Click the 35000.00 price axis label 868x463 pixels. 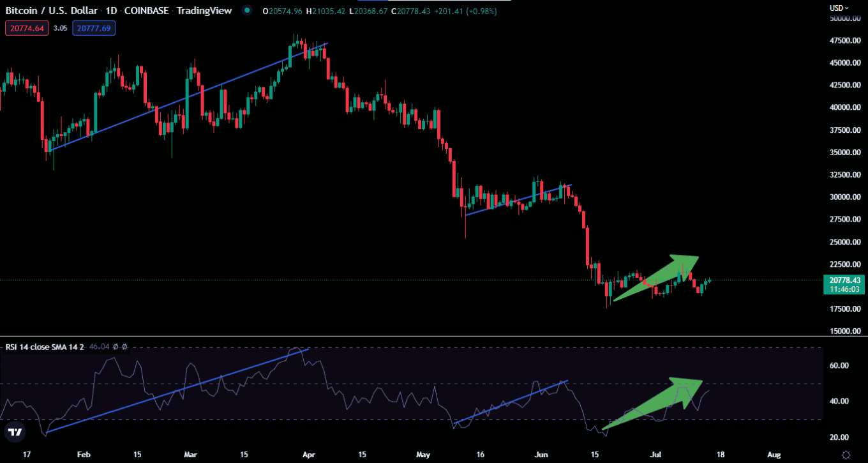click(845, 153)
